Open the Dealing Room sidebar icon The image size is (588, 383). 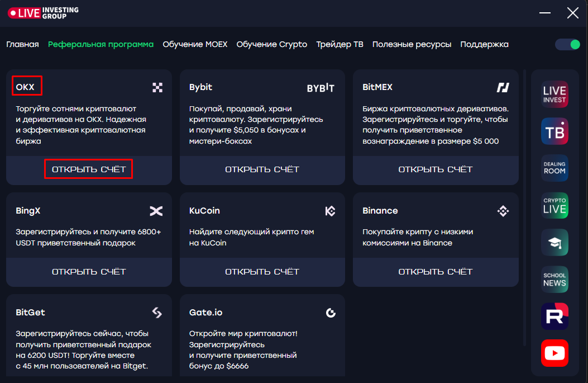coord(554,168)
